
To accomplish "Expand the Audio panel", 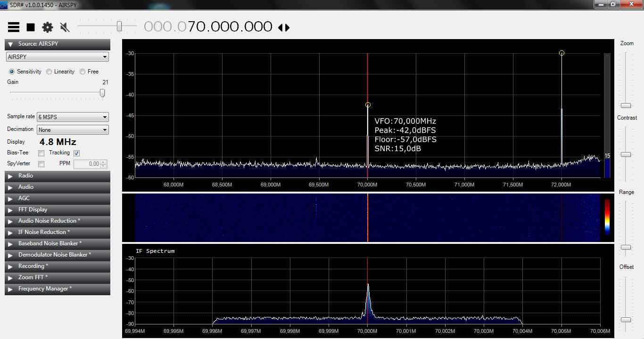I will pos(58,187).
